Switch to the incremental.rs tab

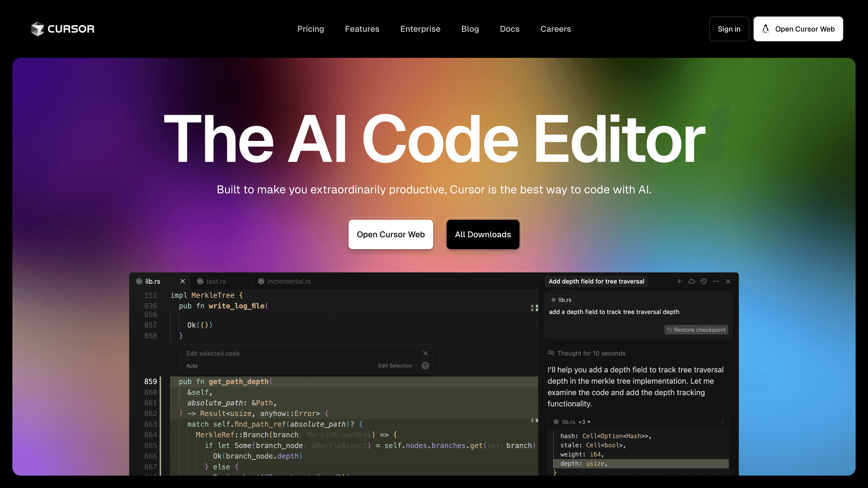(289, 281)
